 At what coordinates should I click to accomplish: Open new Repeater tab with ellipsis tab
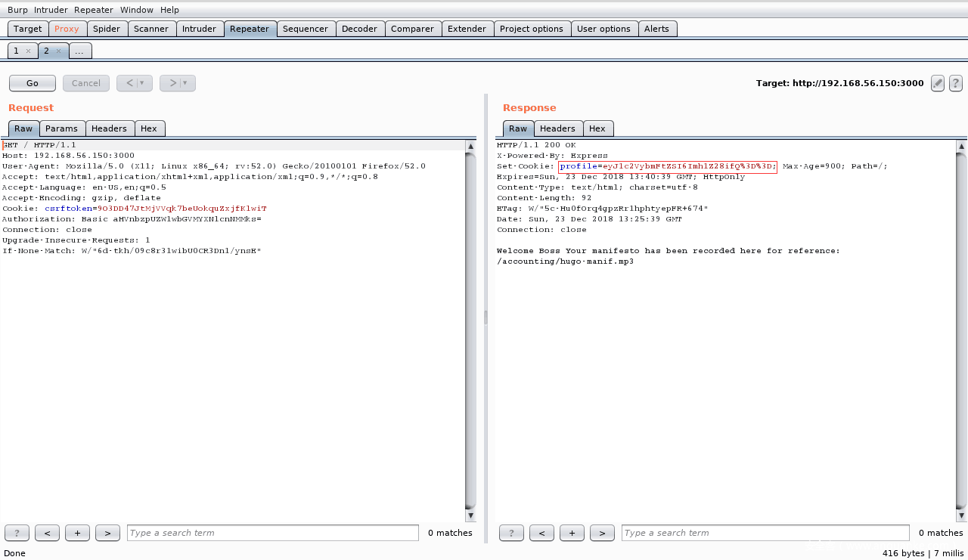pos(80,51)
